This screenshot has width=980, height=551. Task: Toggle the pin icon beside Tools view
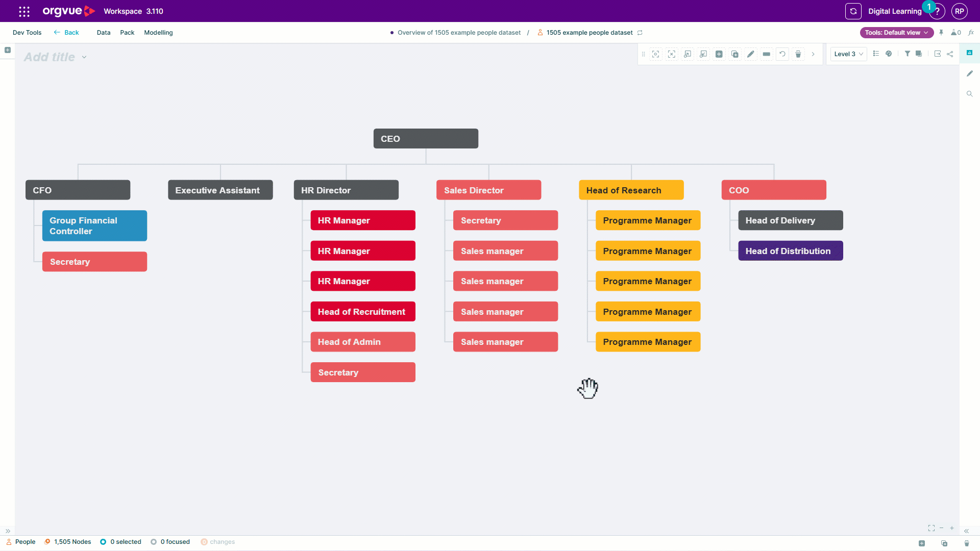941,33
